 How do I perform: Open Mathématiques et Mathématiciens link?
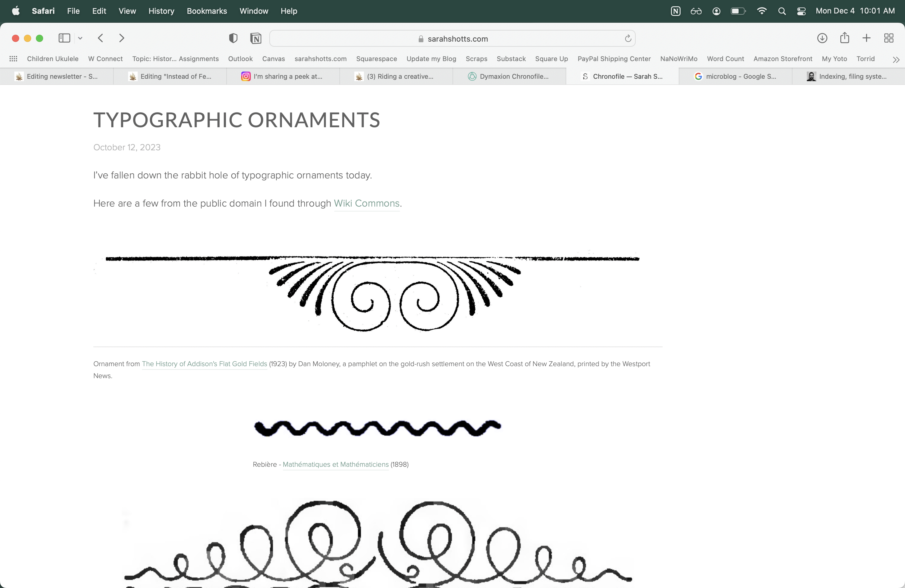click(x=335, y=464)
